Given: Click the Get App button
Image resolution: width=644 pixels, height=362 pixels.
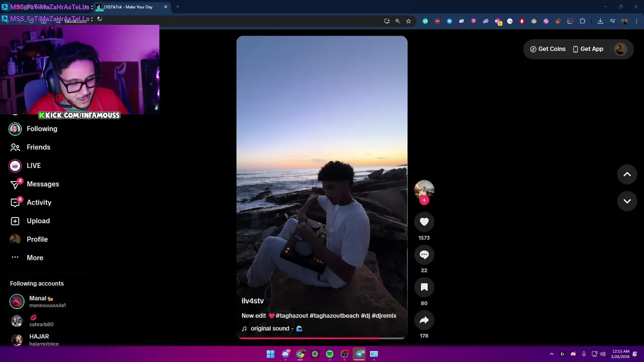Looking at the screenshot, I should (588, 49).
